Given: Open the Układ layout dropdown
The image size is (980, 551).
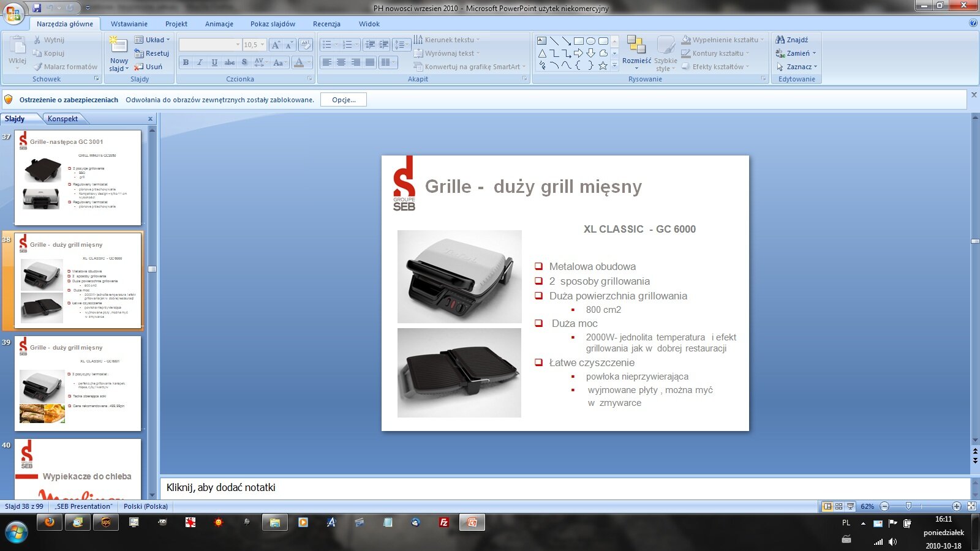Looking at the screenshot, I should click(x=153, y=40).
